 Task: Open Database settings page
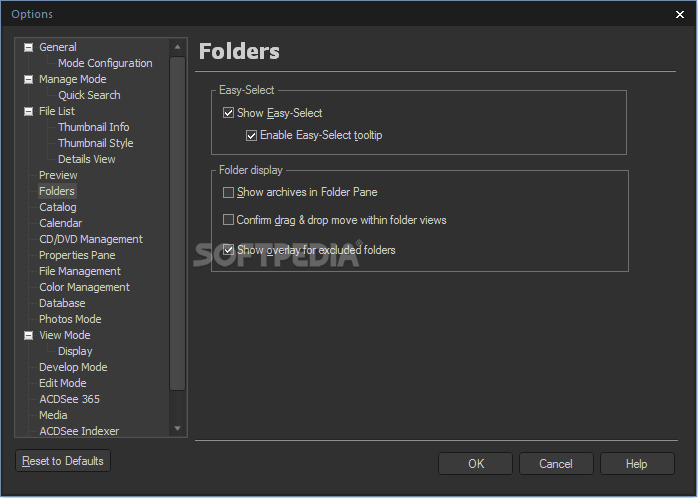[62, 304]
